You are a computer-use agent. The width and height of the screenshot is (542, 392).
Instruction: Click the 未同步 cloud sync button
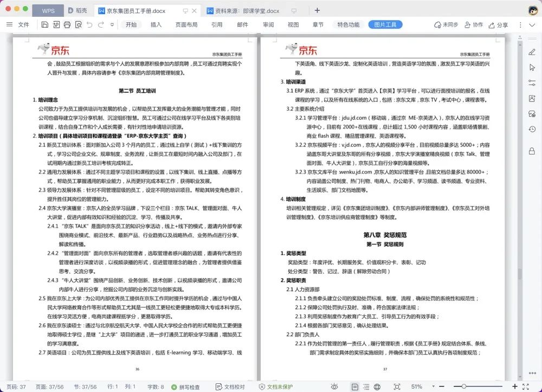[x=446, y=24]
